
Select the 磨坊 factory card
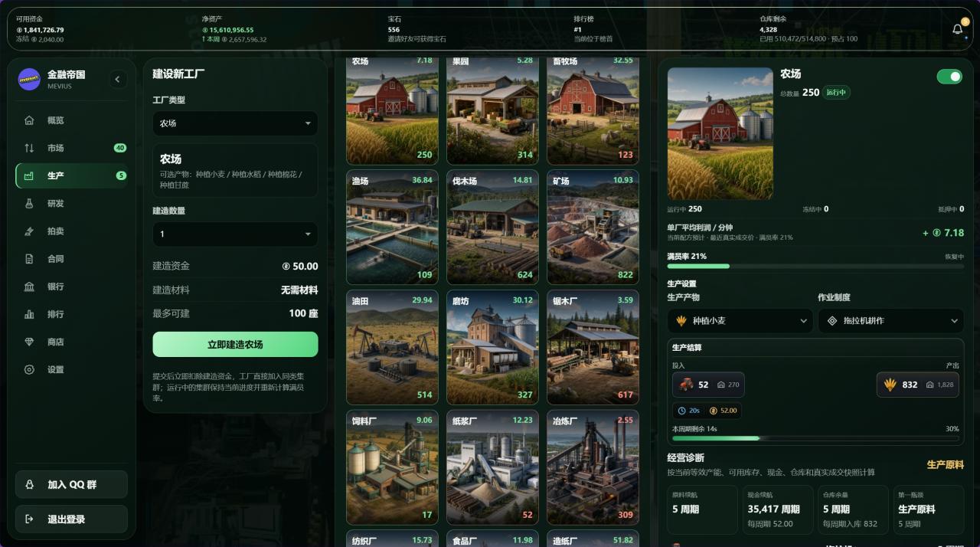point(492,347)
